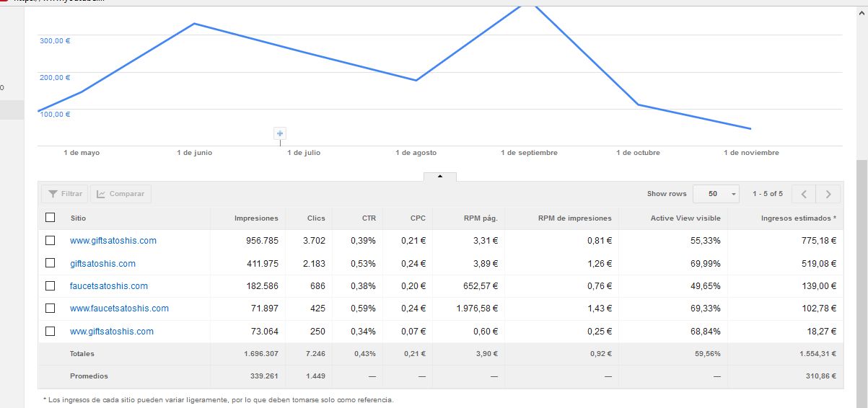Click the 411.975 impressions cell
The image size is (868, 408).
coord(263,264)
